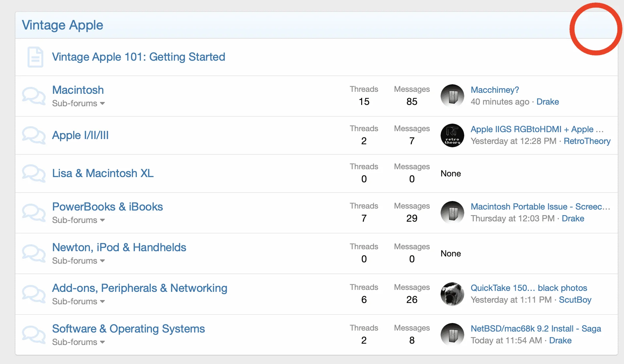
Task: Expand Sub-forums under Add-ons, Peripherals & Networking
Action: click(x=78, y=301)
